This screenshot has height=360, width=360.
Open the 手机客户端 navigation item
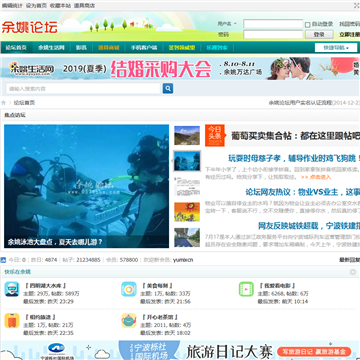[144, 47]
